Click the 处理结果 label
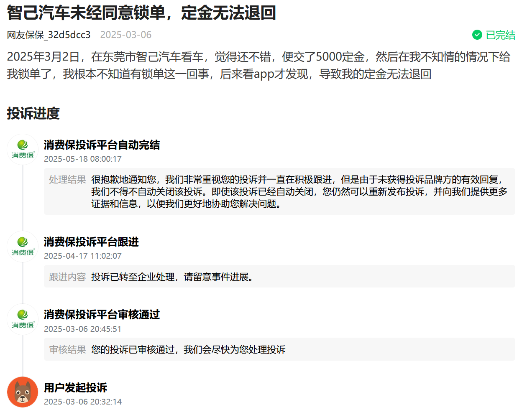The image size is (522, 420). [67, 180]
